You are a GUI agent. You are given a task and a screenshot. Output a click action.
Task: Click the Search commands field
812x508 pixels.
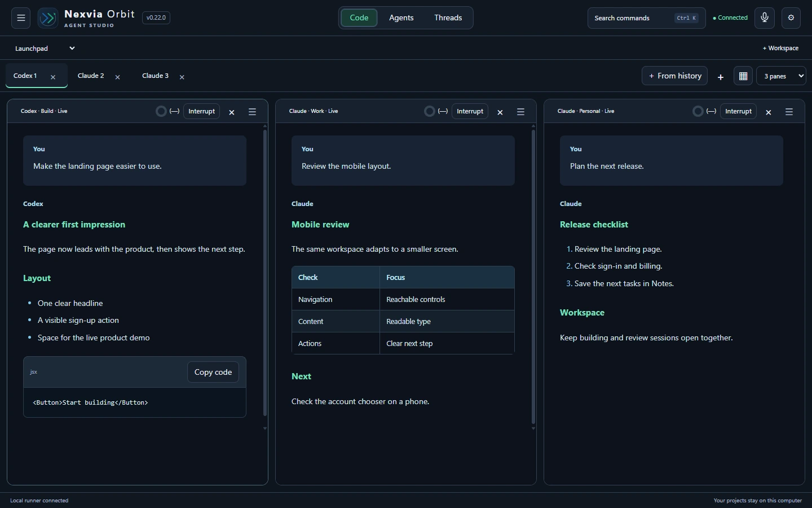point(646,18)
